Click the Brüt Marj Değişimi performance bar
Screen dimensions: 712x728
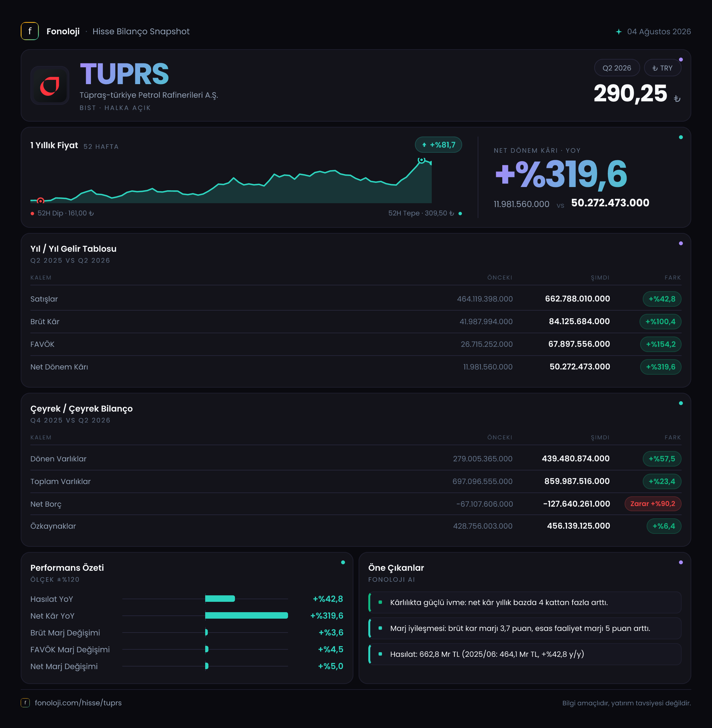(206, 632)
